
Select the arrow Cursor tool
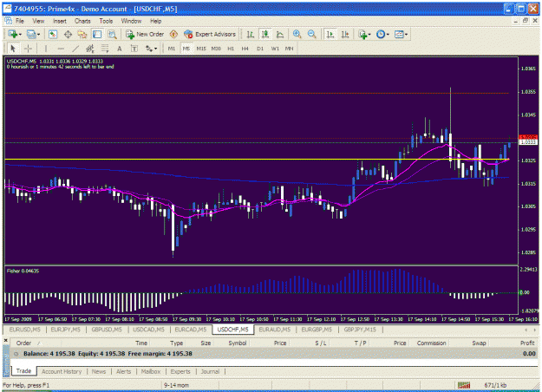pyautogui.click(x=13, y=49)
